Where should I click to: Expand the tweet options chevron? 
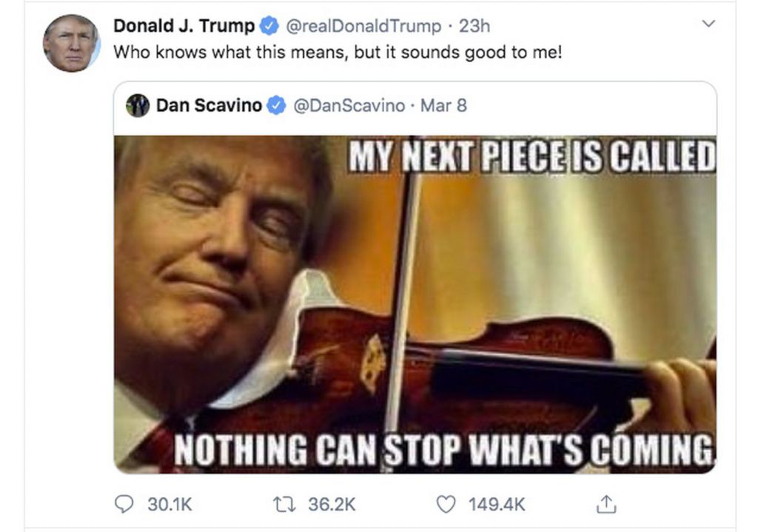tap(708, 24)
